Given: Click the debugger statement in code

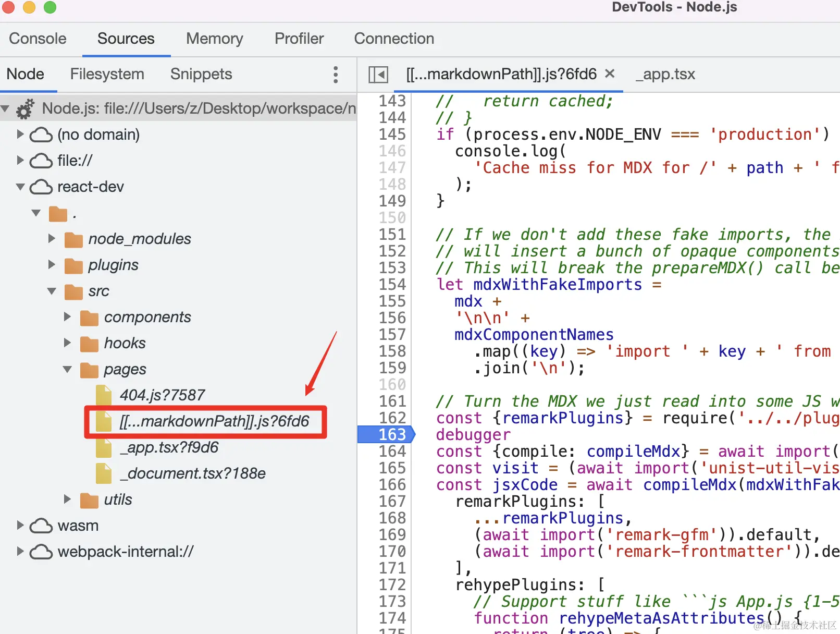Looking at the screenshot, I should [x=473, y=435].
